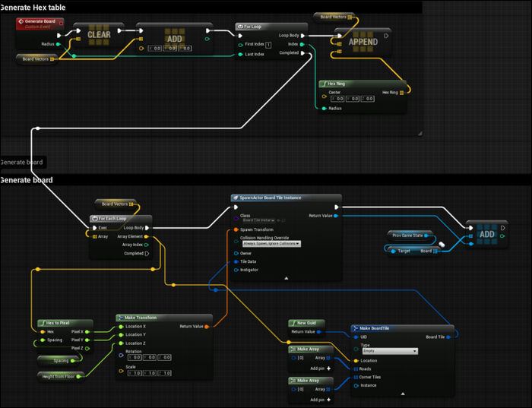The width and height of the screenshot is (532, 408).
Task: Click the For Loop node header
Action: (x=271, y=27)
